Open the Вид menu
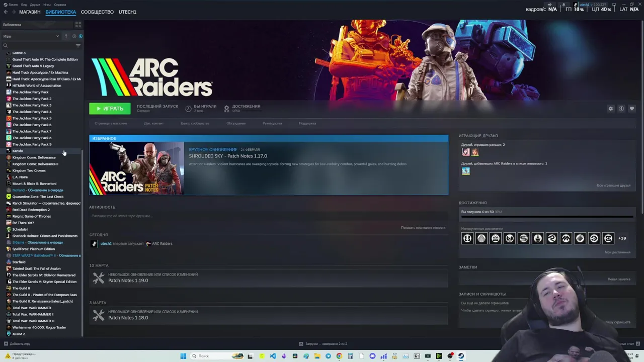 pyautogui.click(x=24, y=5)
